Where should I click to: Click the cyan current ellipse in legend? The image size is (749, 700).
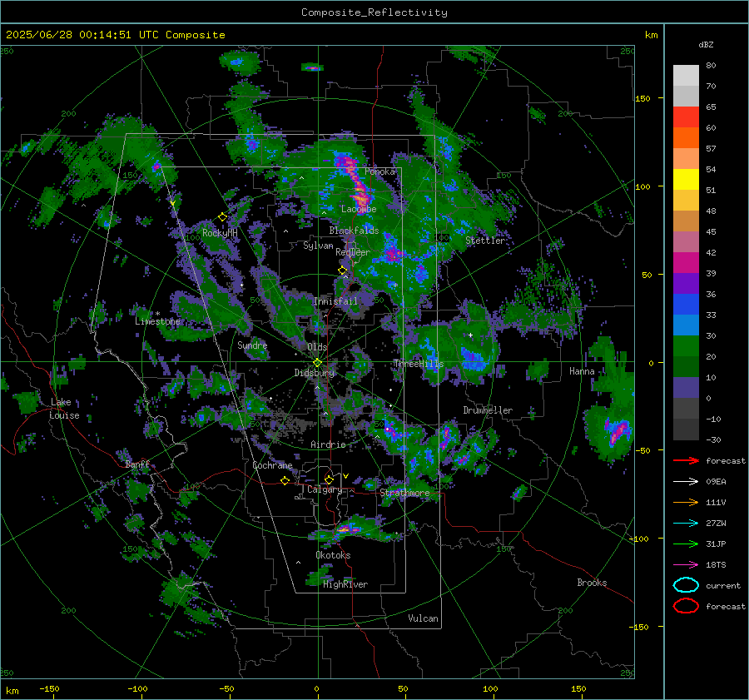click(686, 585)
